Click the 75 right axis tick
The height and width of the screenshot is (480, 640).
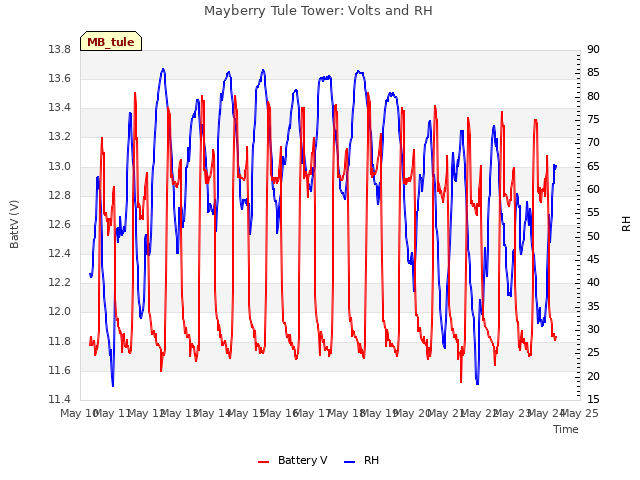593,120
